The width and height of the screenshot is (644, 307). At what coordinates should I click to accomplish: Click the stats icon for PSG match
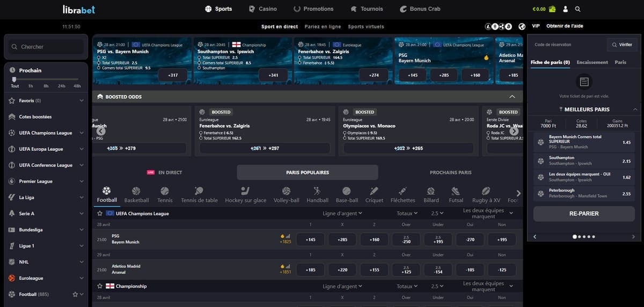287,236
